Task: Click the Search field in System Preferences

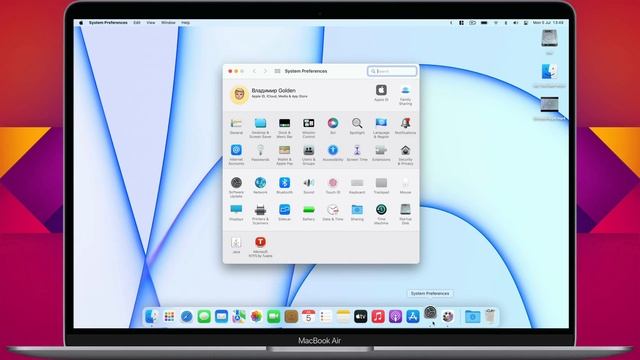Action: pos(392,71)
